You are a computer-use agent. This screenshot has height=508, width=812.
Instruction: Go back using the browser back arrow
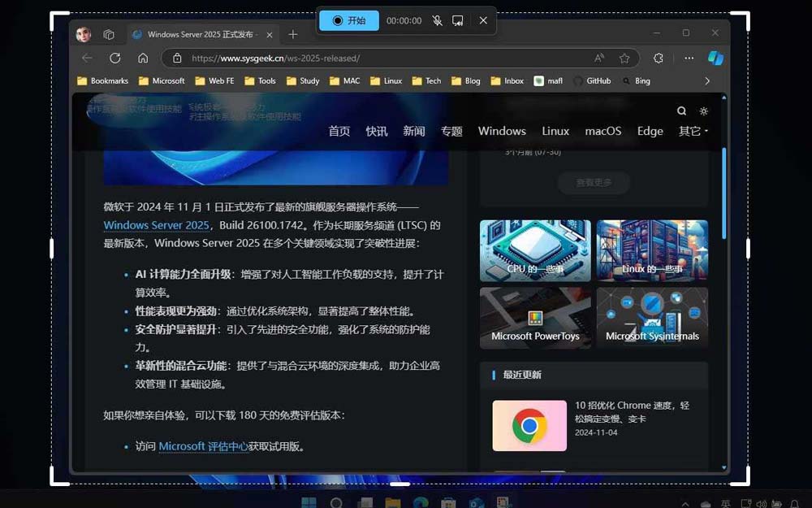(87, 58)
